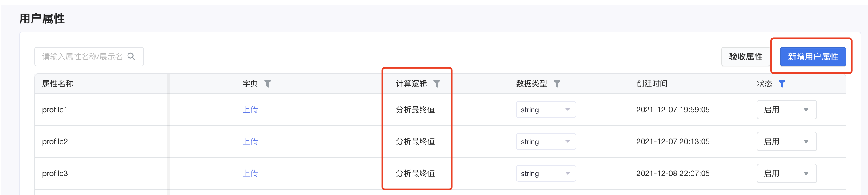
Task: Open the 状态 column filter icon
Action: pos(782,84)
